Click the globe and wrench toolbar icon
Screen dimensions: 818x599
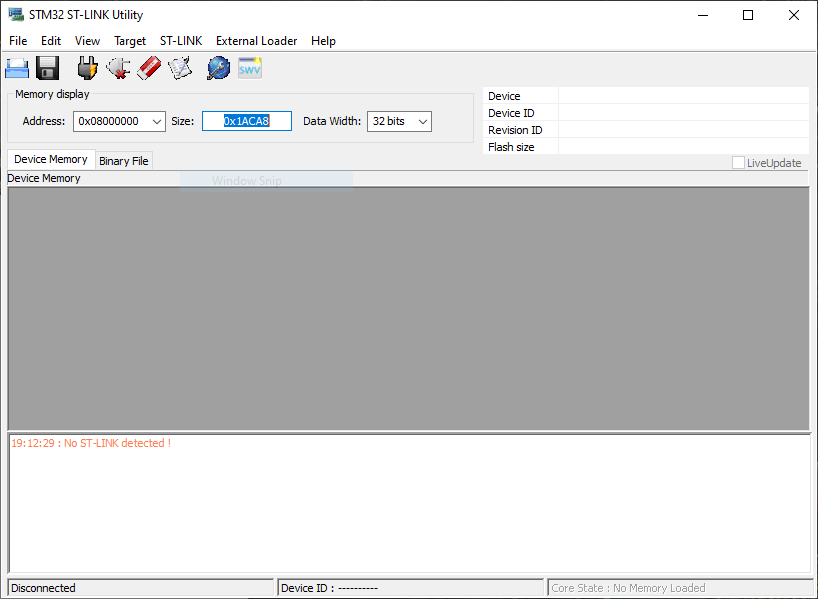[x=219, y=68]
